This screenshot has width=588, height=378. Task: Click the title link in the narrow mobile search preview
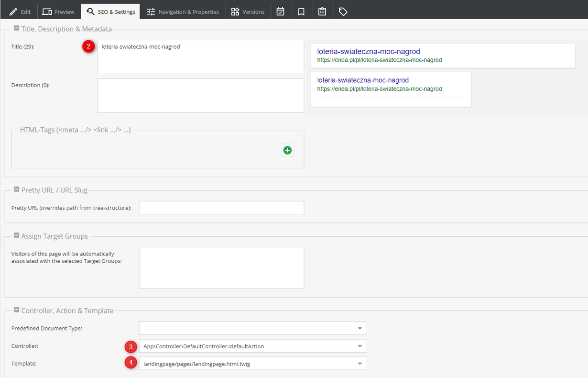click(x=363, y=80)
